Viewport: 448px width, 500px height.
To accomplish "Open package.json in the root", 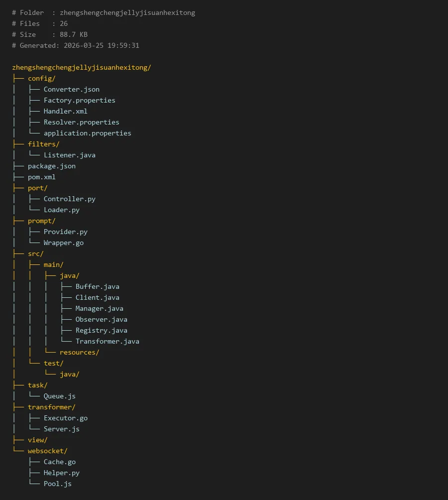I will click(51, 166).
